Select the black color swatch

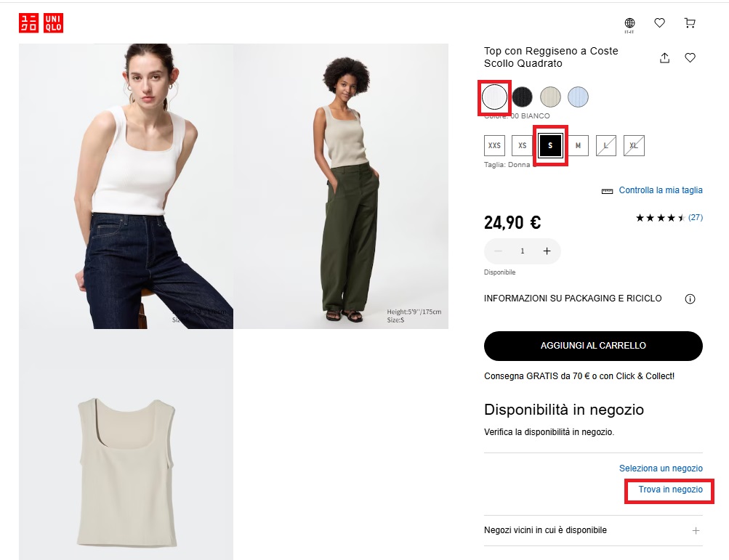[522, 97]
